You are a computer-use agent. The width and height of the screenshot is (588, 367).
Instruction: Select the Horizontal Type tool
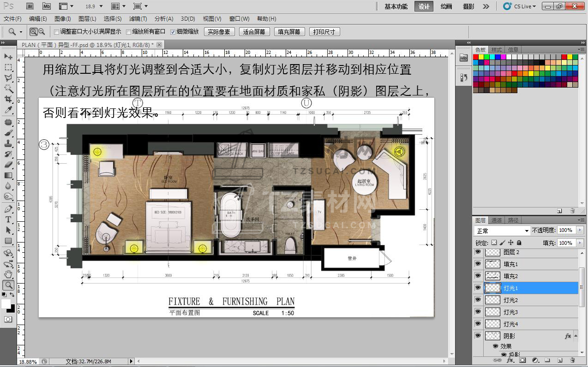click(8, 219)
